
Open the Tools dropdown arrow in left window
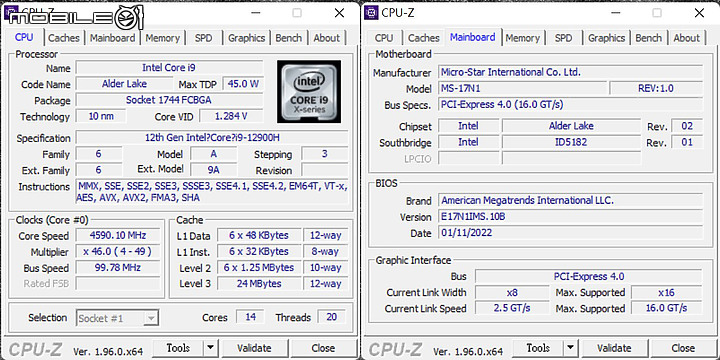[210, 348]
